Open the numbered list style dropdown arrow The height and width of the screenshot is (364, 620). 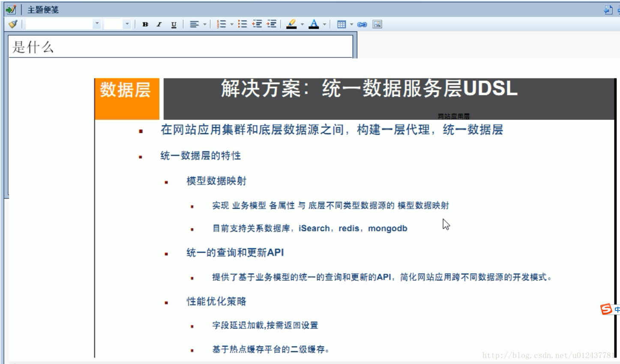point(232,24)
